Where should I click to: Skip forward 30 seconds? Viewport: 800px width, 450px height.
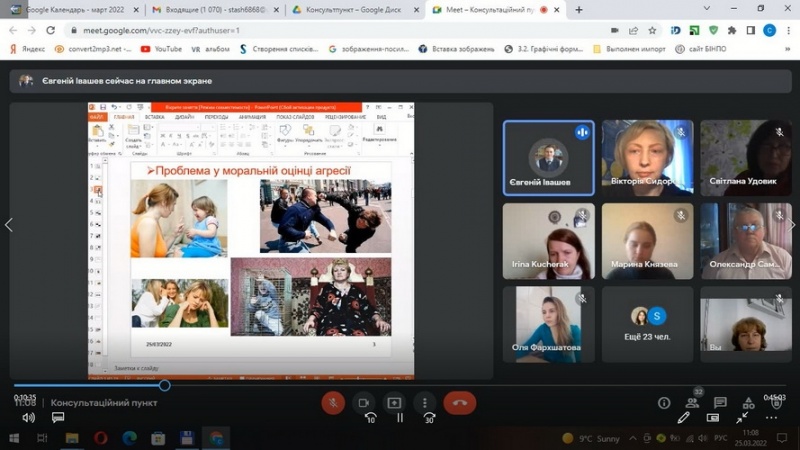click(x=429, y=418)
